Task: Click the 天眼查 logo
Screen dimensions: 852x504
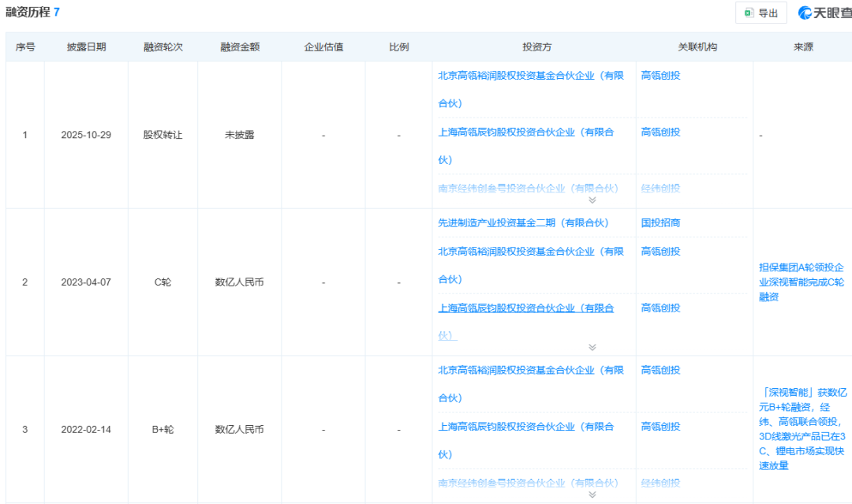Action: (x=824, y=13)
